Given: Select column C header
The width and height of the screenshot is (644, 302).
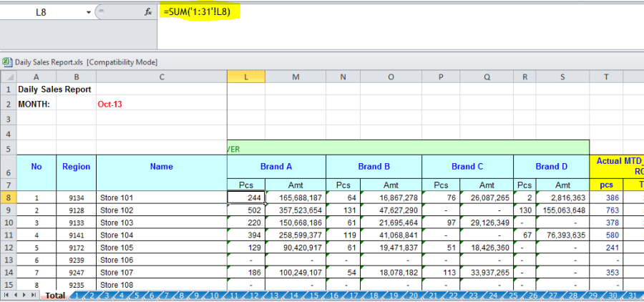Looking at the screenshot, I should coord(161,77).
